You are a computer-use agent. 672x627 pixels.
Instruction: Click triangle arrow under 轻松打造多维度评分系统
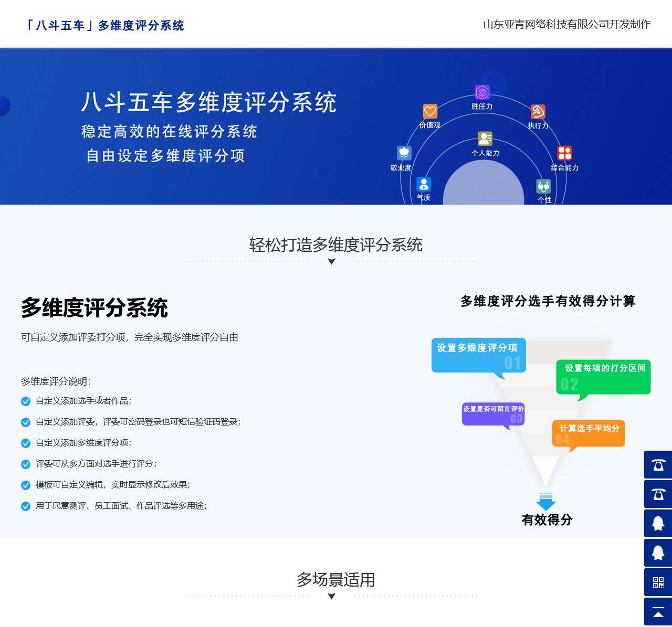click(331, 262)
